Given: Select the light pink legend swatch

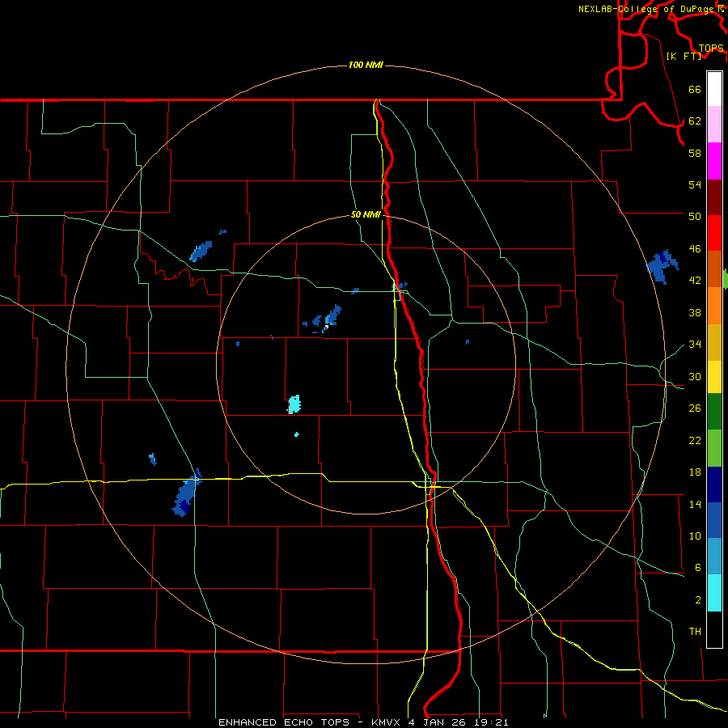Looking at the screenshot, I should [714, 124].
